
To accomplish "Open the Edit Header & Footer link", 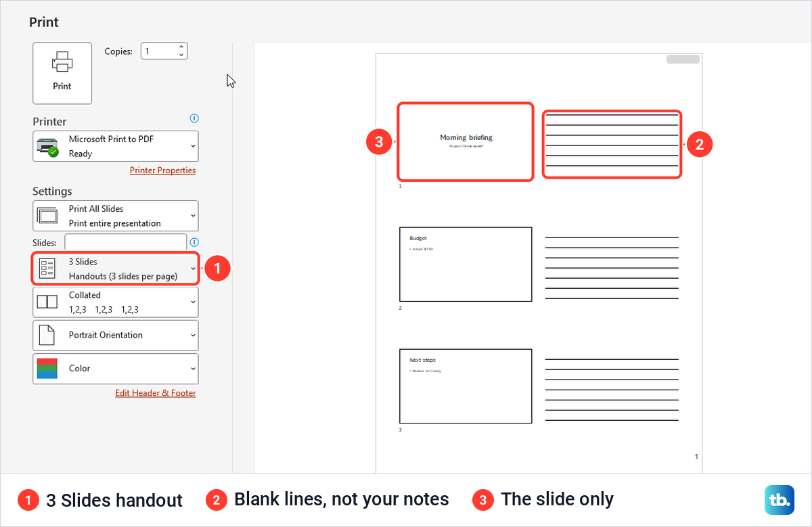I will click(x=156, y=393).
